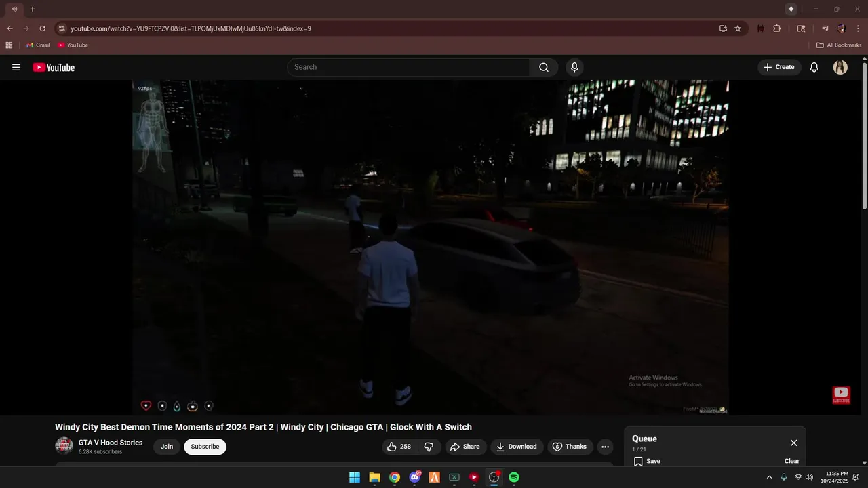This screenshot has height=488, width=868.
Task: Click Join button for channel
Action: 167,447
